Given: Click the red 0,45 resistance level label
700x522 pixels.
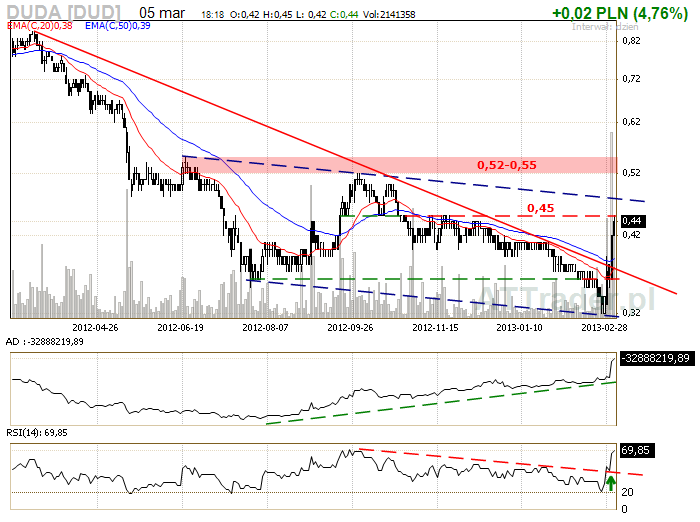Looking at the screenshot, I should point(541,208).
